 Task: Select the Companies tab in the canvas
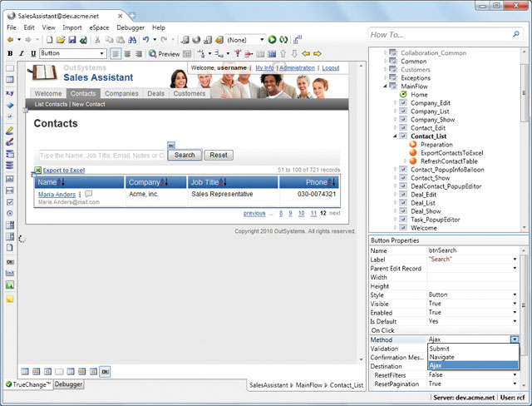click(121, 93)
